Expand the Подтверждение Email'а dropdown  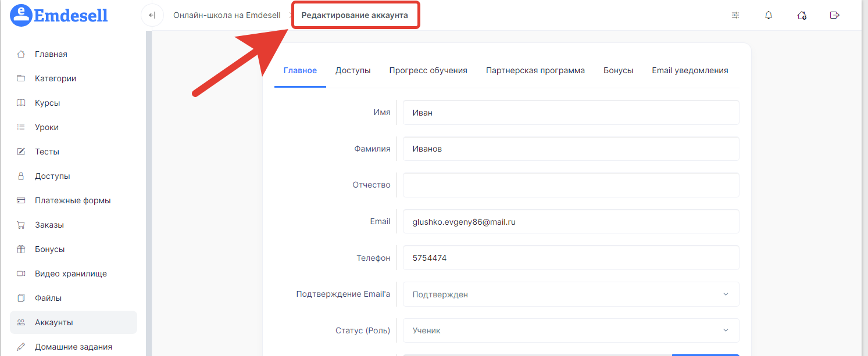tap(570, 294)
